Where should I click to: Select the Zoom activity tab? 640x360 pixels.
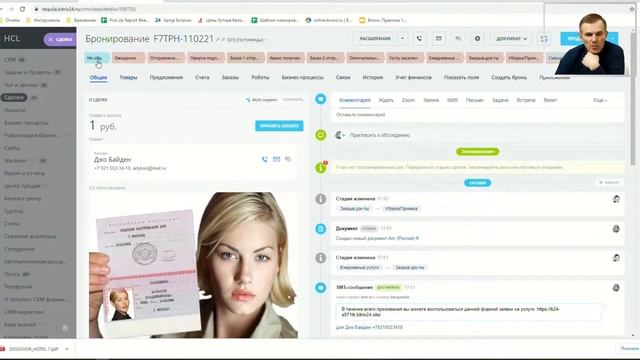click(x=408, y=100)
